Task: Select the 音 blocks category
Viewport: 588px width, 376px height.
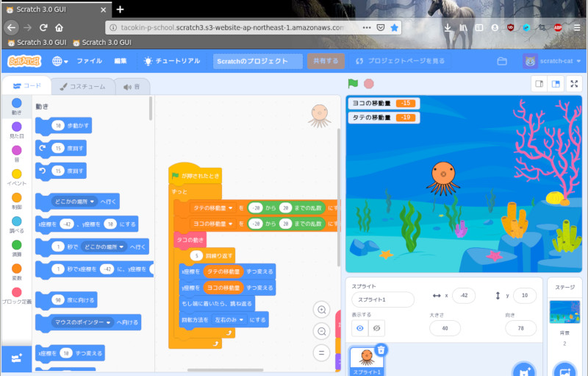Action: pos(16,154)
